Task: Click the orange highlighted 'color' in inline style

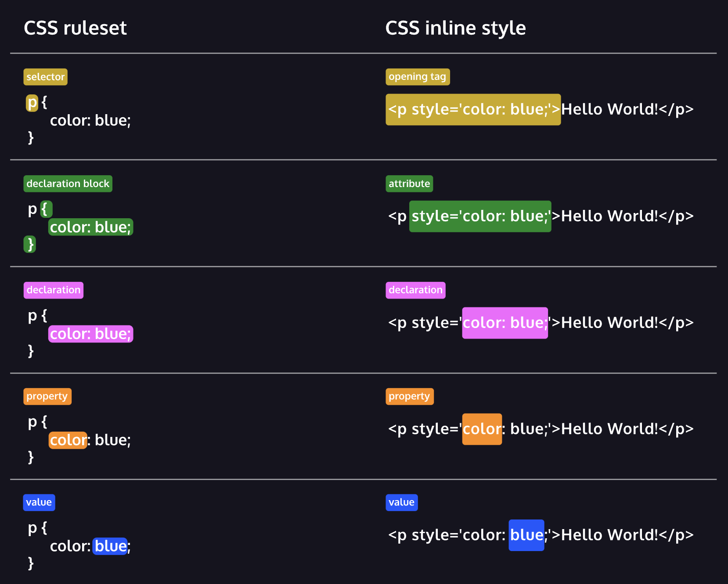Action: tap(482, 429)
